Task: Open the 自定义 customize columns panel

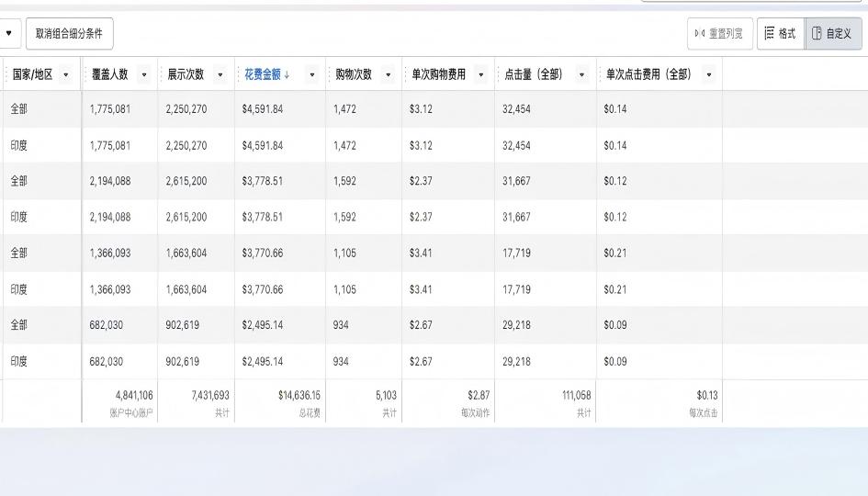Action: click(x=833, y=34)
